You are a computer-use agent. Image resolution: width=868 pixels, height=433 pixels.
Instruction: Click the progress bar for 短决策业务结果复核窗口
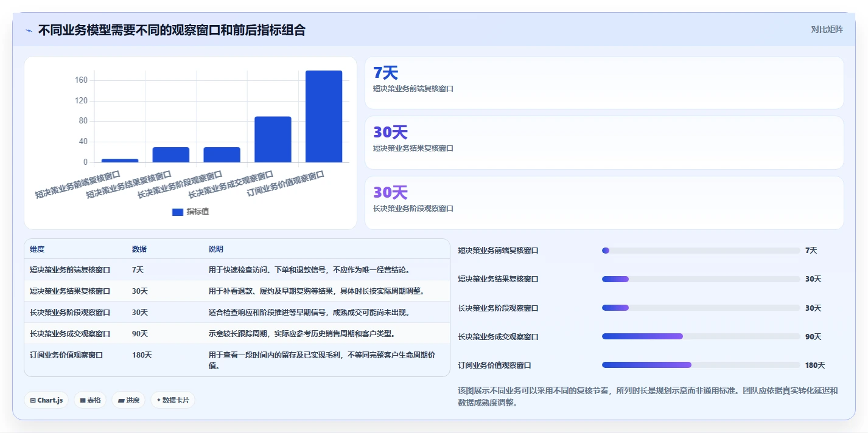point(701,279)
